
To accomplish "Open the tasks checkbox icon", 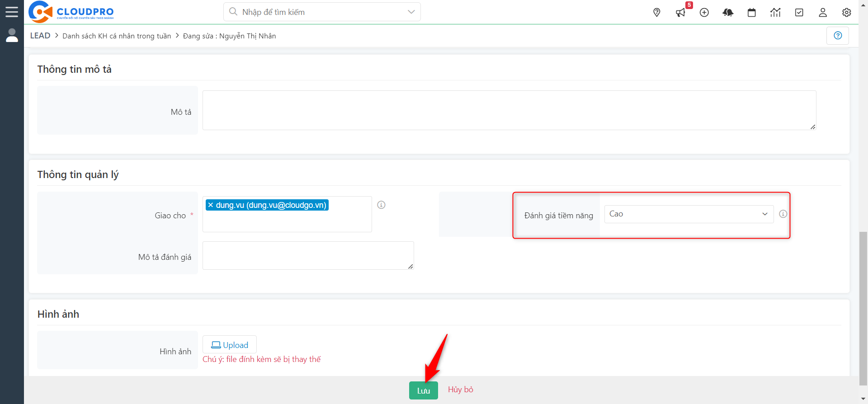I will (799, 13).
